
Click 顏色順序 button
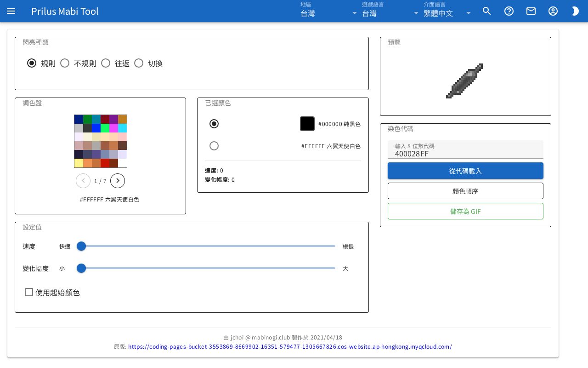(465, 191)
